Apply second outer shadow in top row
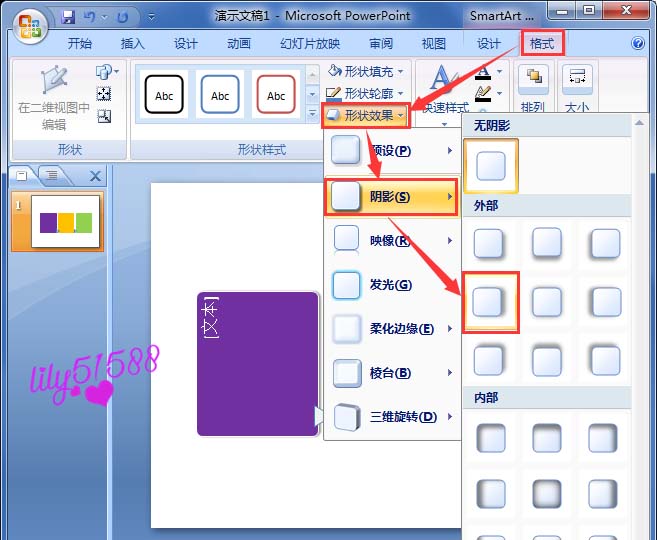 pyautogui.click(x=546, y=243)
